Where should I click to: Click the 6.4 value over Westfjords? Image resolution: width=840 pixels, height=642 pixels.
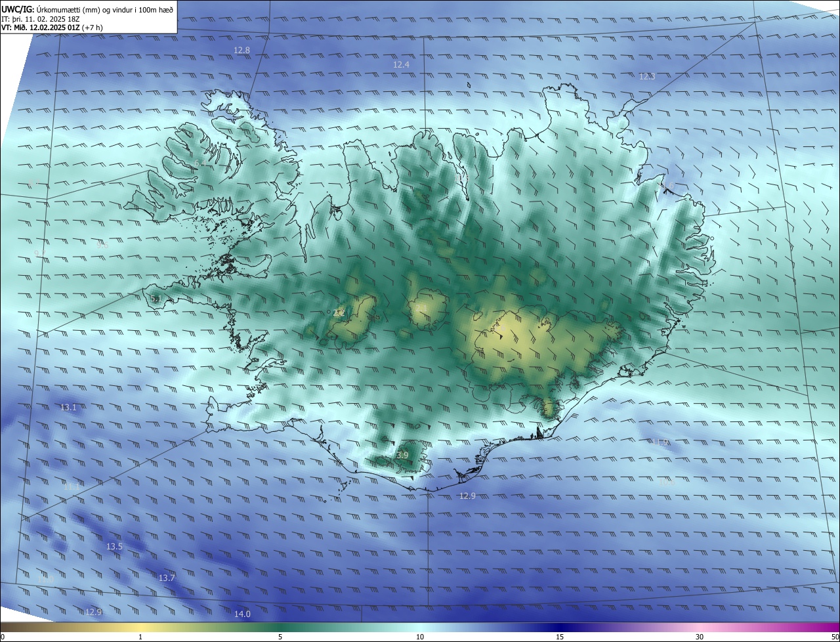tap(199, 162)
